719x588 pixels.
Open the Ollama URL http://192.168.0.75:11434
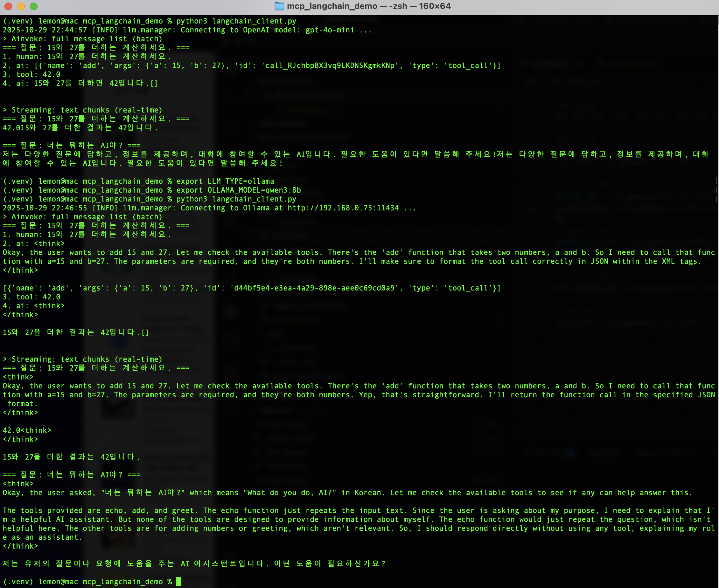click(x=343, y=208)
